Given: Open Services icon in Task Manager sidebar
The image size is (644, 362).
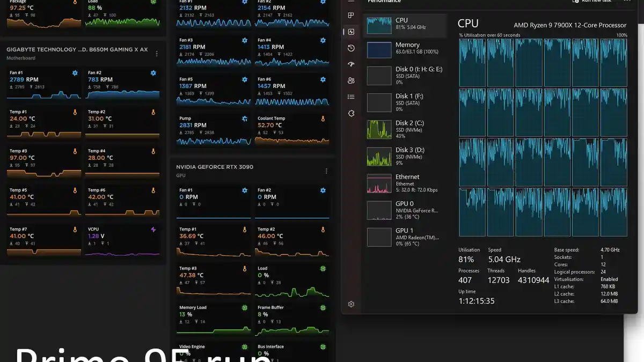Looking at the screenshot, I should coord(351,114).
